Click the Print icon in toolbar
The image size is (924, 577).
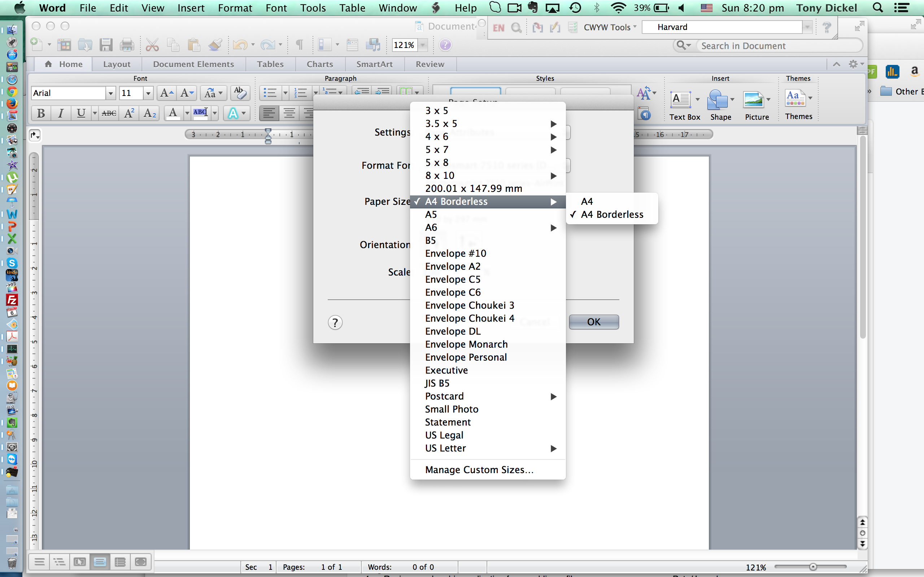pyautogui.click(x=126, y=45)
